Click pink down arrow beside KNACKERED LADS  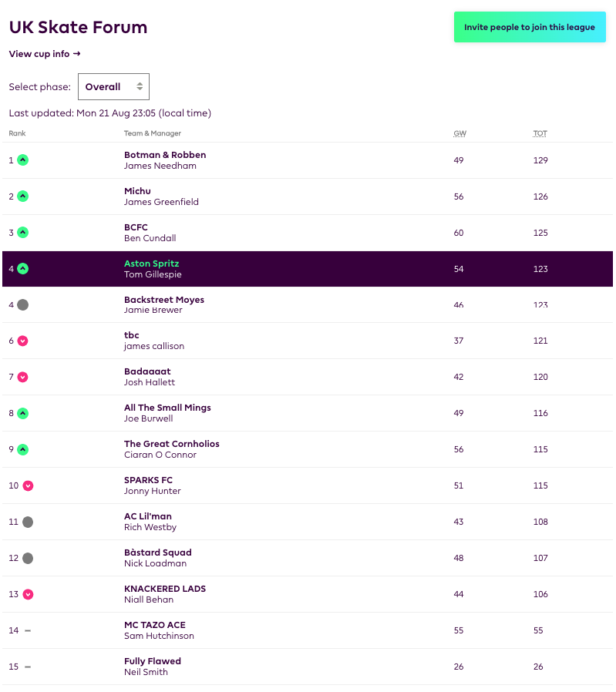pyautogui.click(x=28, y=594)
